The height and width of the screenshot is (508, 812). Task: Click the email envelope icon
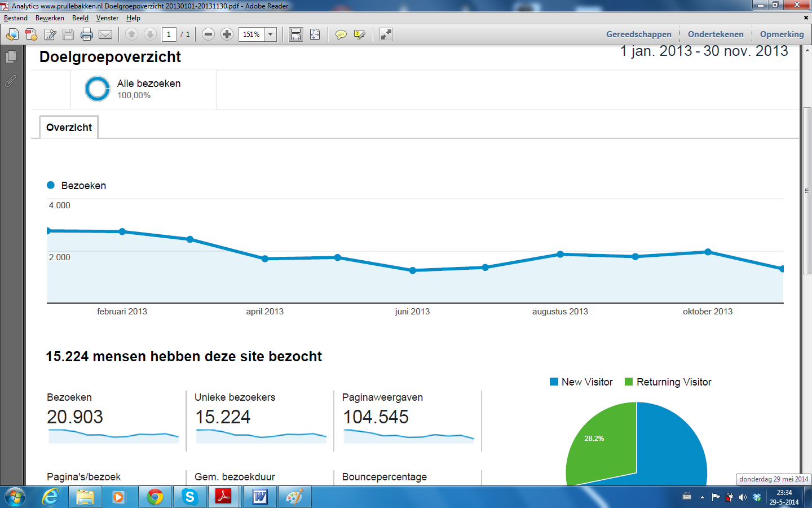click(105, 34)
